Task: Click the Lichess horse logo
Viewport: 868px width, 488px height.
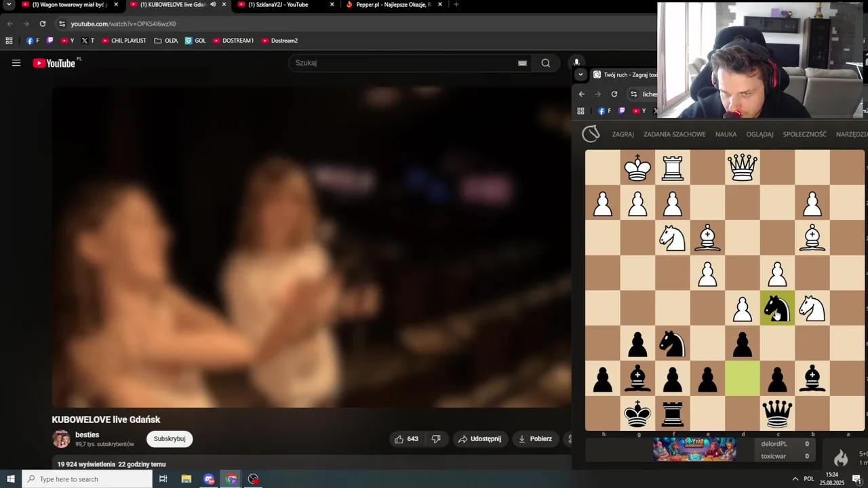Action: click(x=591, y=134)
